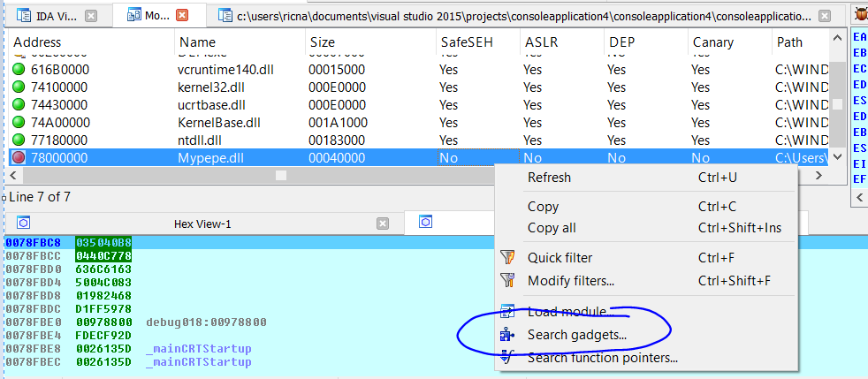Click the red status dot for Mypepe.dll

point(19,157)
